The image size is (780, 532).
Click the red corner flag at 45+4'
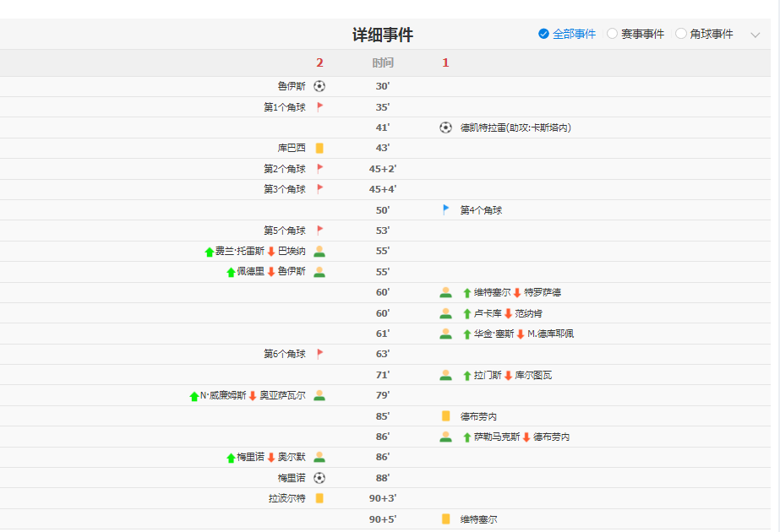pyautogui.click(x=320, y=189)
